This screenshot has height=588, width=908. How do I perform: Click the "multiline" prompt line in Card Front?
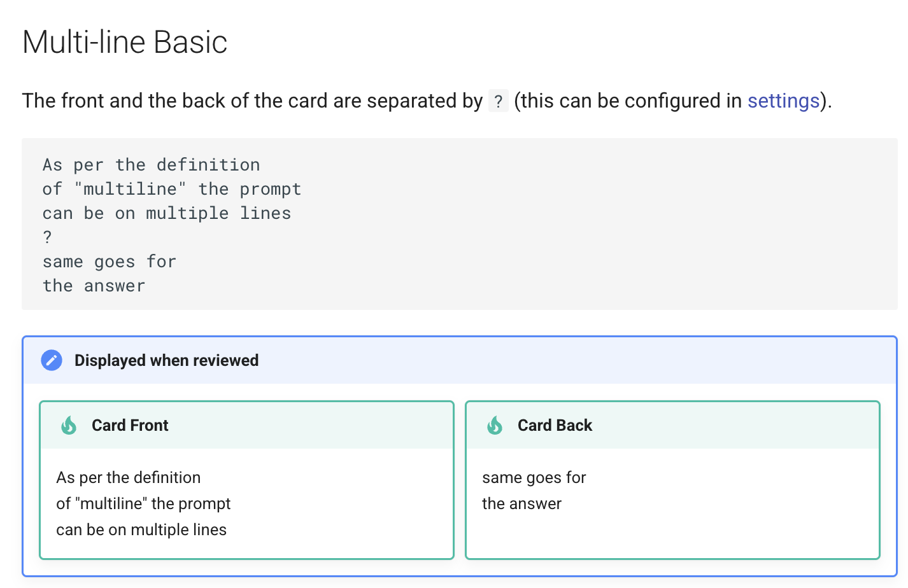pos(143,503)
